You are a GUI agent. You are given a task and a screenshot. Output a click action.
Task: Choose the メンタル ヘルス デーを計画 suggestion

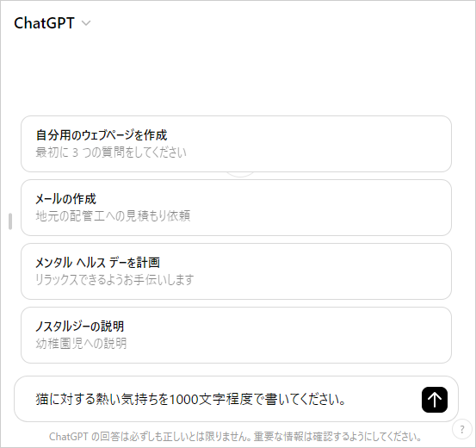click(236, 271)
